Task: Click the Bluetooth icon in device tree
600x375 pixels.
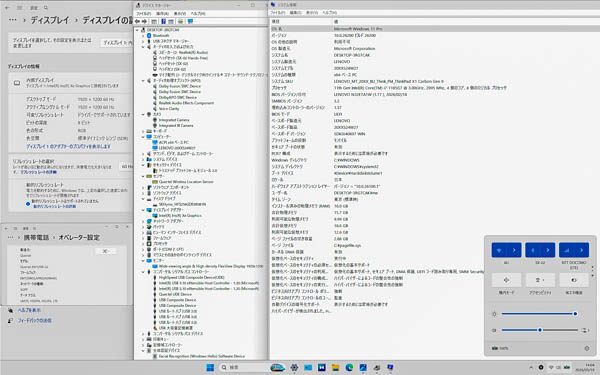Action: click(x=149, y=36)
